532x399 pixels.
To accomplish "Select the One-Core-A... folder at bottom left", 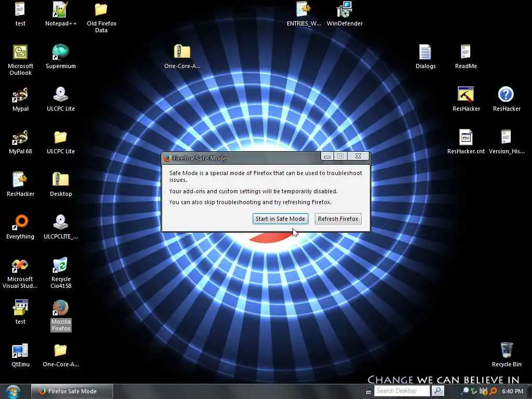I will (61, 355).
